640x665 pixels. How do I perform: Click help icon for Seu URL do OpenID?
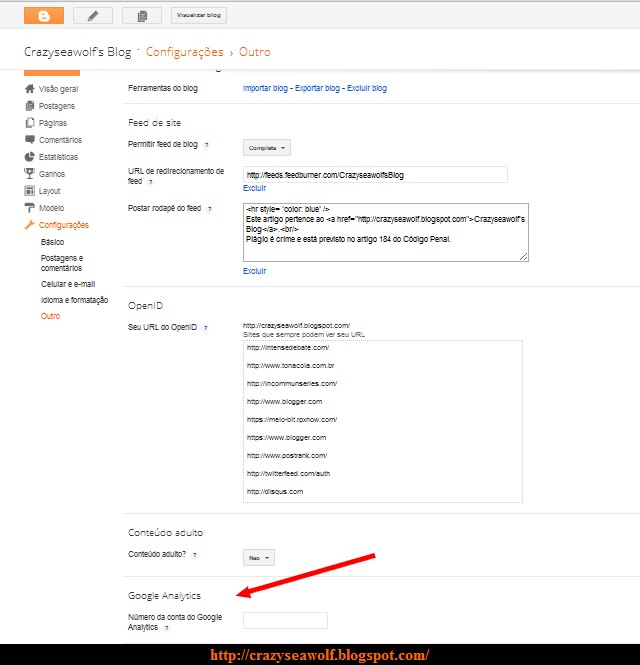(205, 328)
